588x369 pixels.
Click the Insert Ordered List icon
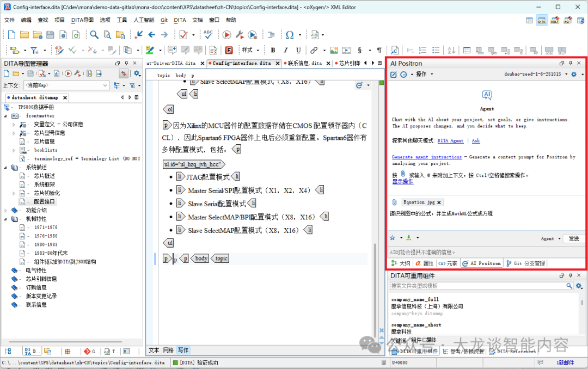422,50
